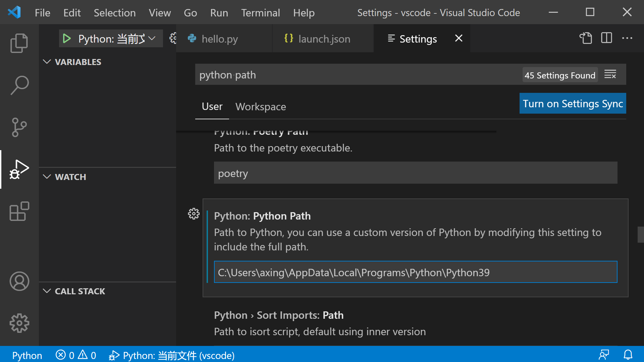Collapse the VARIABLES section
Screen dimensions: 644x362
click(x=72, y=62)
